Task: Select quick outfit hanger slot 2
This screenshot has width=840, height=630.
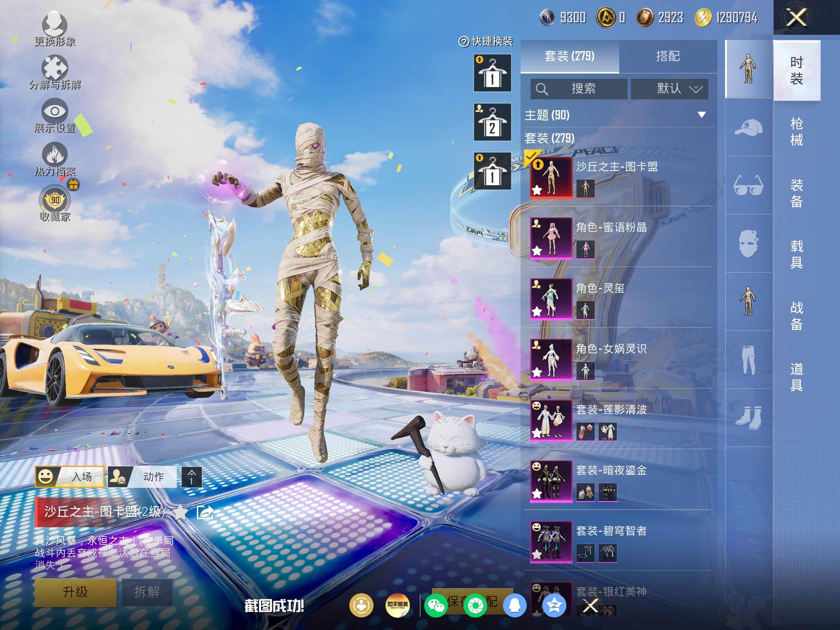Action: (492, 122)
